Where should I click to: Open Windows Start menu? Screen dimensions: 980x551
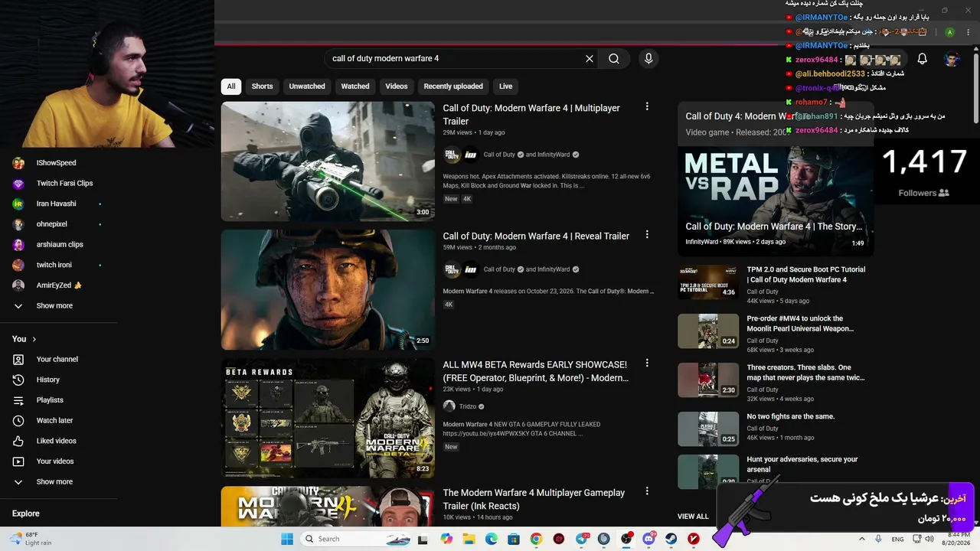[x=287, y=539]
